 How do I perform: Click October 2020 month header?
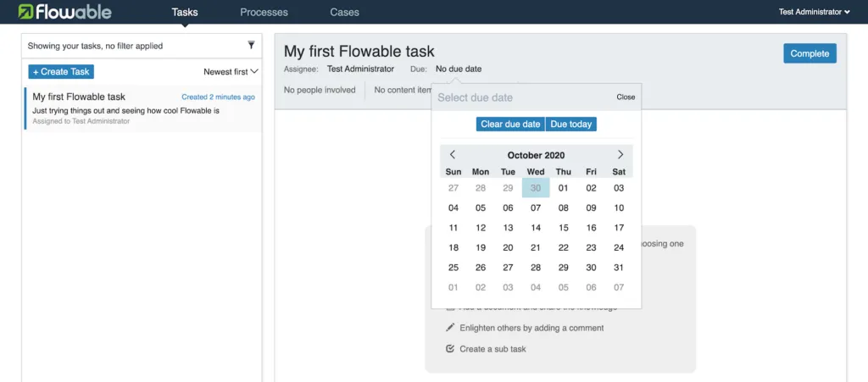[536, 155]
